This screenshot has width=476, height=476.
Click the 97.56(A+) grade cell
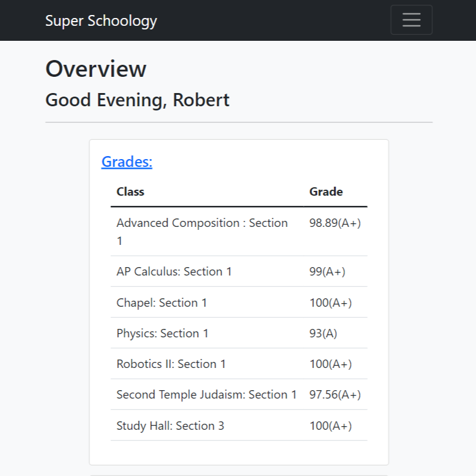335,394
